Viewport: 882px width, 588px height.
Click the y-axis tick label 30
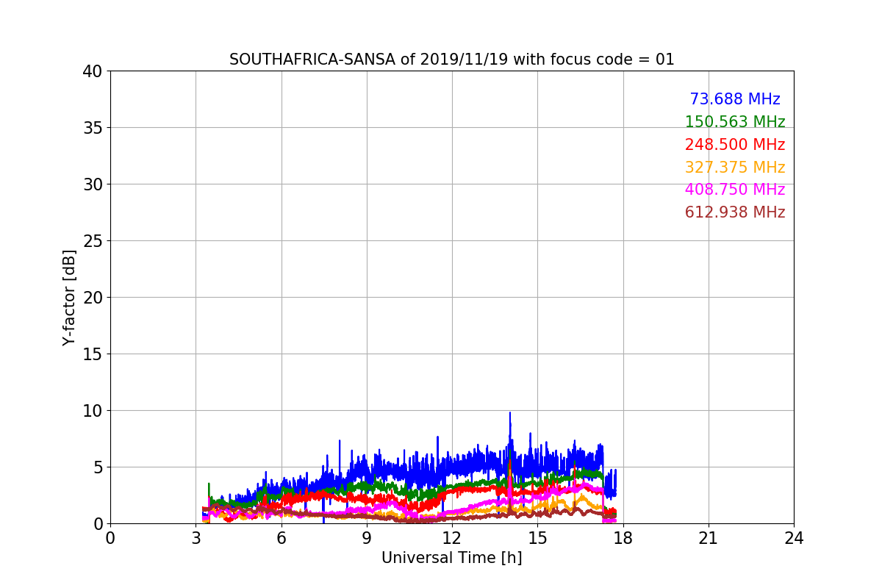(x=93, y=184)
